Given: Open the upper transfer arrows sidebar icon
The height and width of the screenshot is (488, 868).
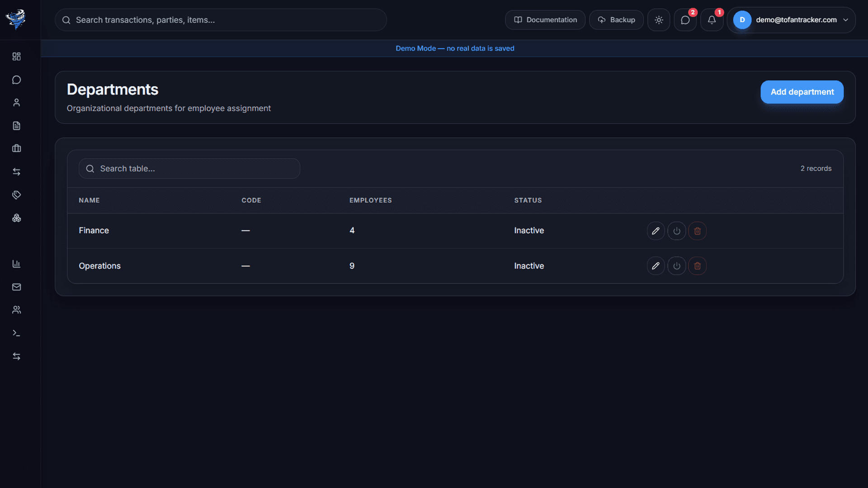Looking at the screenshot, I should (x=16, y=172).
